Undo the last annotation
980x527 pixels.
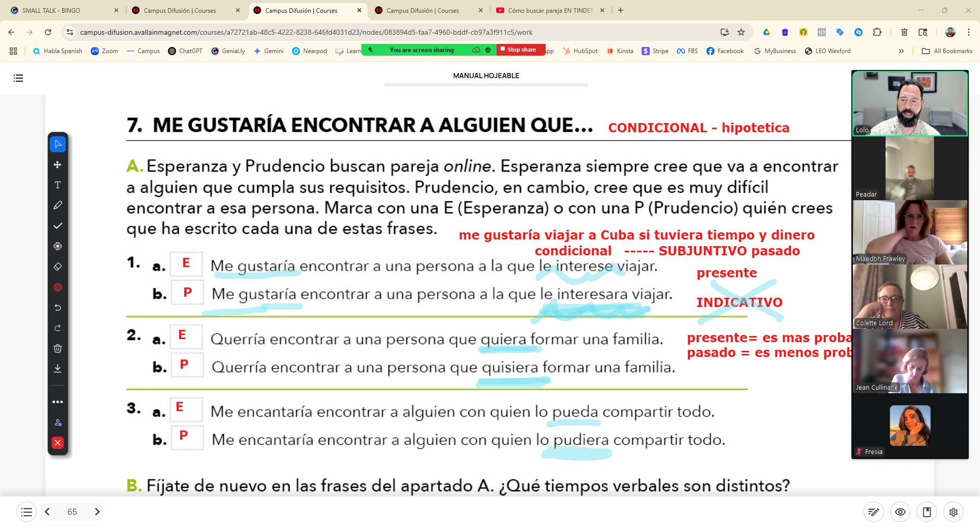(58, 307)
